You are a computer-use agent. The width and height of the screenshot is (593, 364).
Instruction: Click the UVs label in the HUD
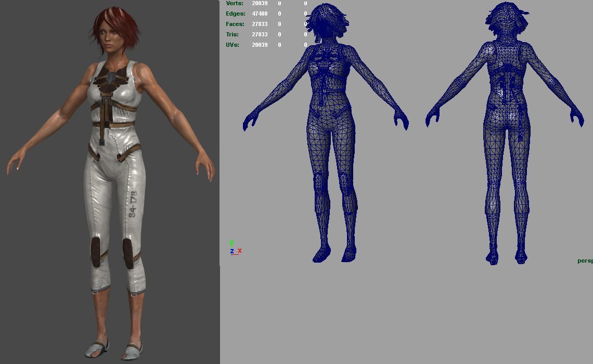point(233,45)
